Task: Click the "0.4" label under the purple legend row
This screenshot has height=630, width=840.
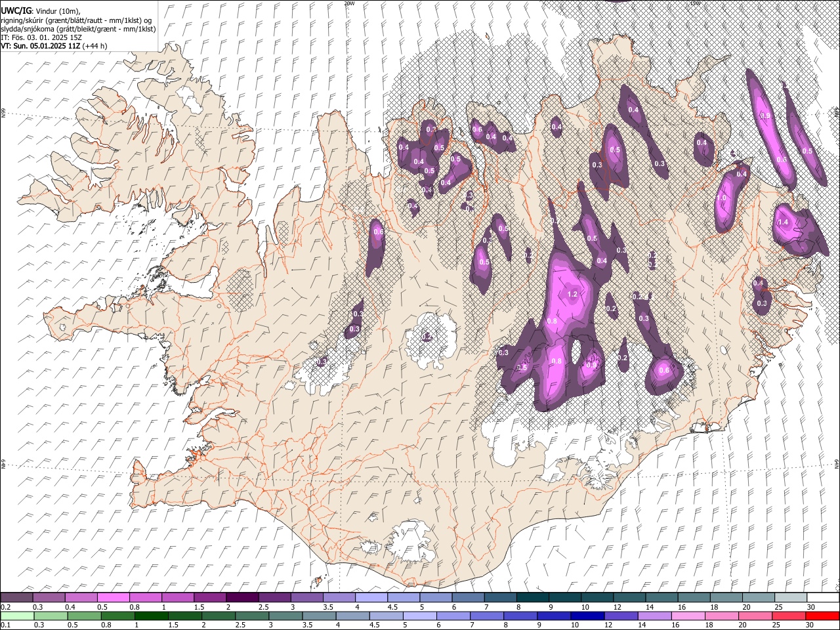Action: pos(70,606)
